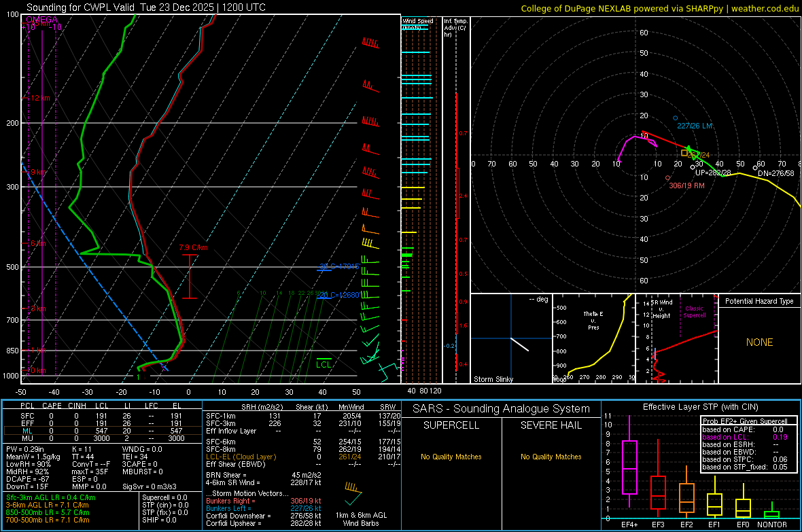802x532 pixels.
Task: Select the EFF parcel row
Action: coord(103,423)
